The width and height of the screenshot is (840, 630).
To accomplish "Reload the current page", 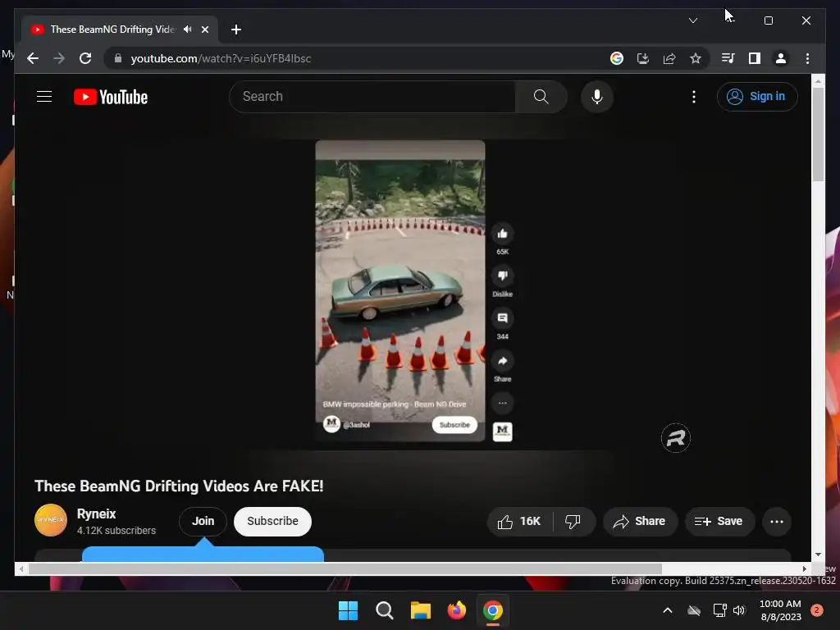I will click(85, 58).
